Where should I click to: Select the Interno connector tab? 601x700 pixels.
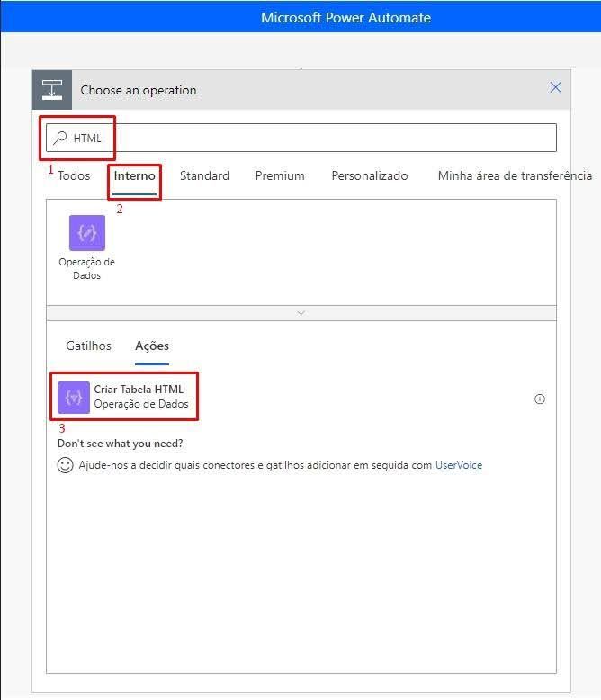135,175
